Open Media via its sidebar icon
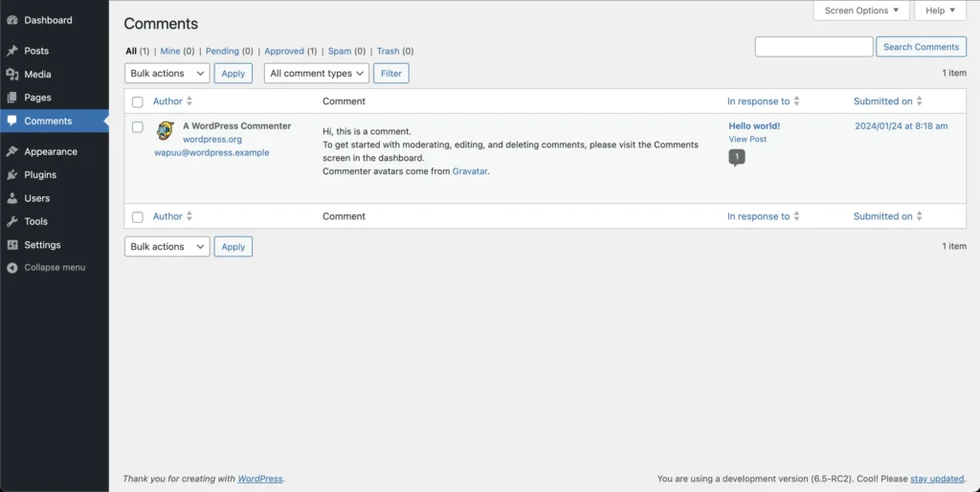Viewport: 980px width, 492px height. pos(12,75)
